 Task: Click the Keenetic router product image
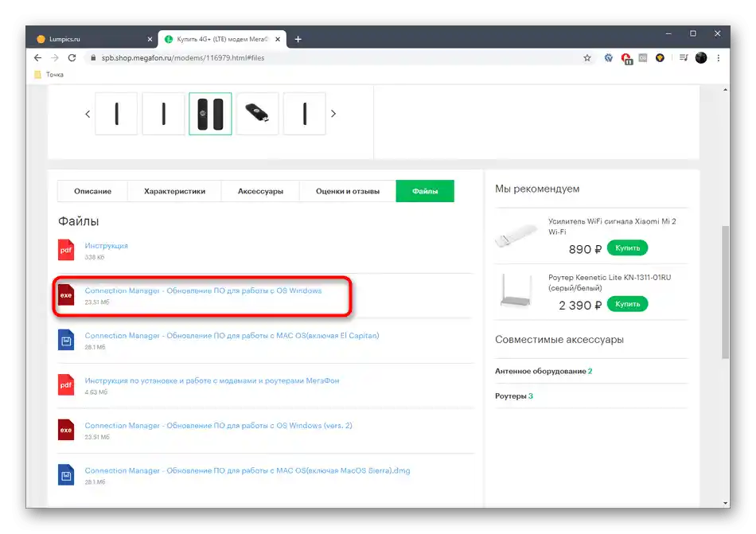[x=516, y=290]
